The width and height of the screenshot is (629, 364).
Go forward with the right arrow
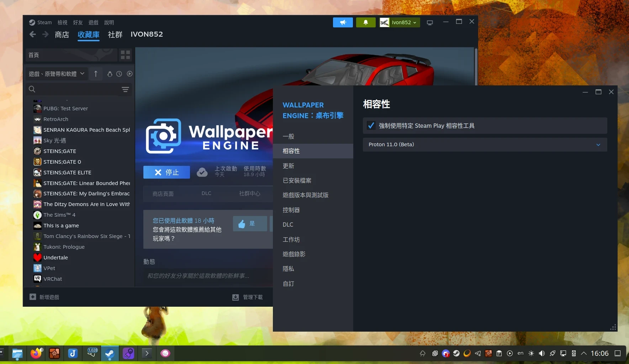[x=45, y=34]
